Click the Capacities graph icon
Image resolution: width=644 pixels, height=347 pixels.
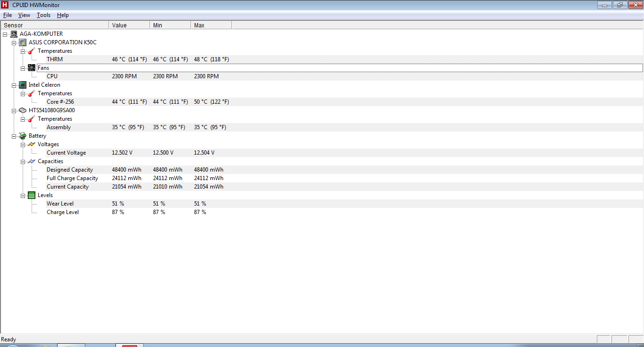(x=32, y=161)
